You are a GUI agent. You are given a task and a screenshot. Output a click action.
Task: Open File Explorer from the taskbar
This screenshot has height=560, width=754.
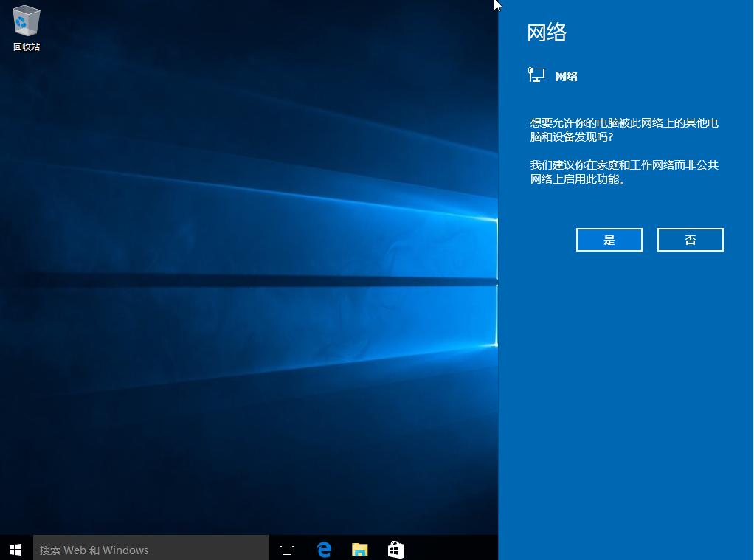pyautogui.click(x=359, y=549)
